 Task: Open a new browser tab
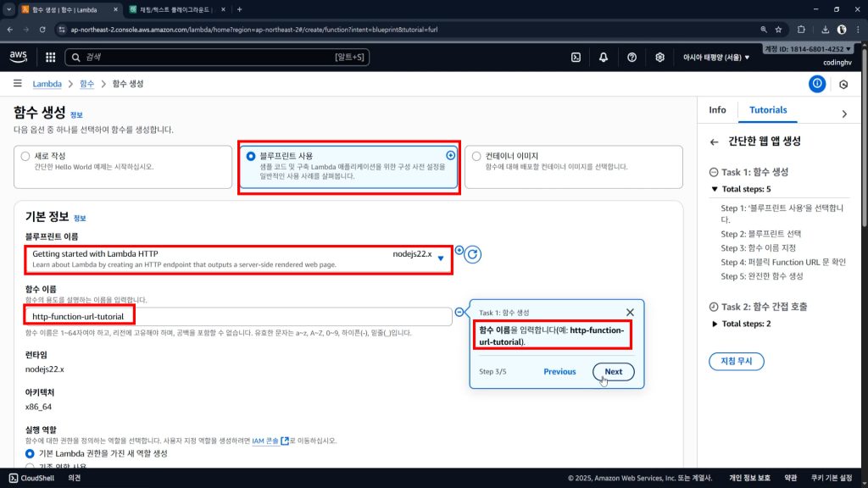point(239,9)
